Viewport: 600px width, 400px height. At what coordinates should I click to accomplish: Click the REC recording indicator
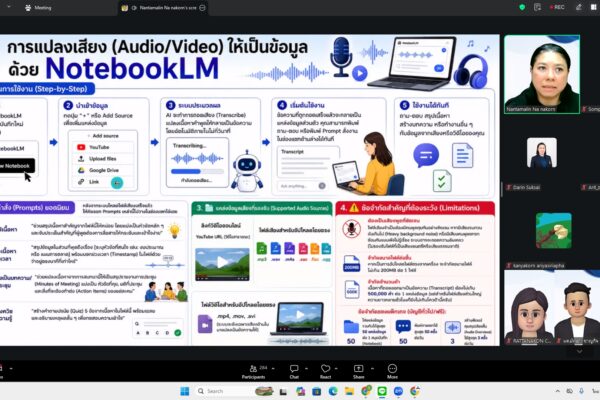coord(557,7)
